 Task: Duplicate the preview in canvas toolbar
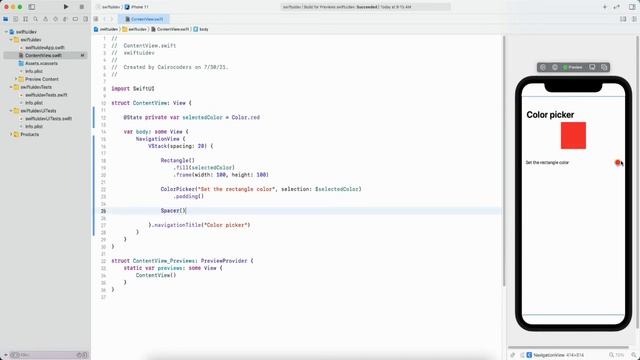(x=604, y=67)
